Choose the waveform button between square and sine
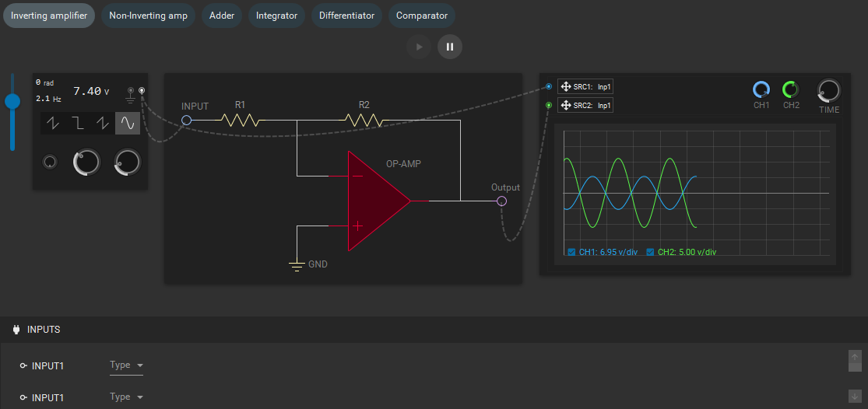 (103, 124)
